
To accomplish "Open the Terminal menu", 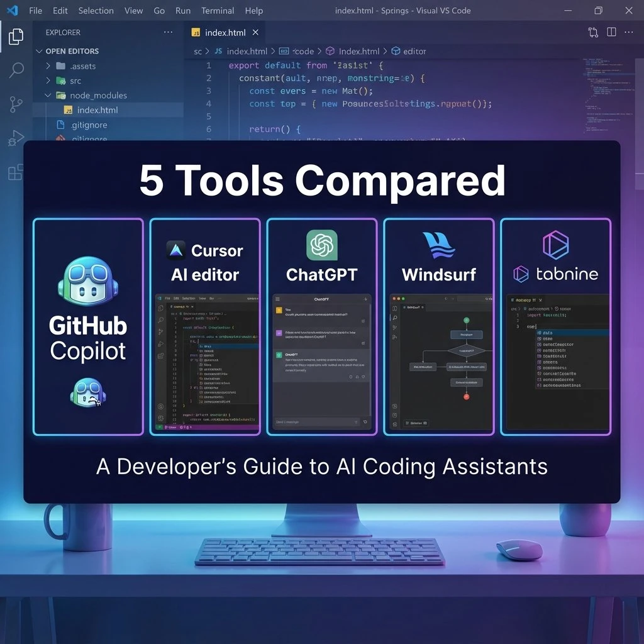I will pyautogui.click(x=217, y=10).
